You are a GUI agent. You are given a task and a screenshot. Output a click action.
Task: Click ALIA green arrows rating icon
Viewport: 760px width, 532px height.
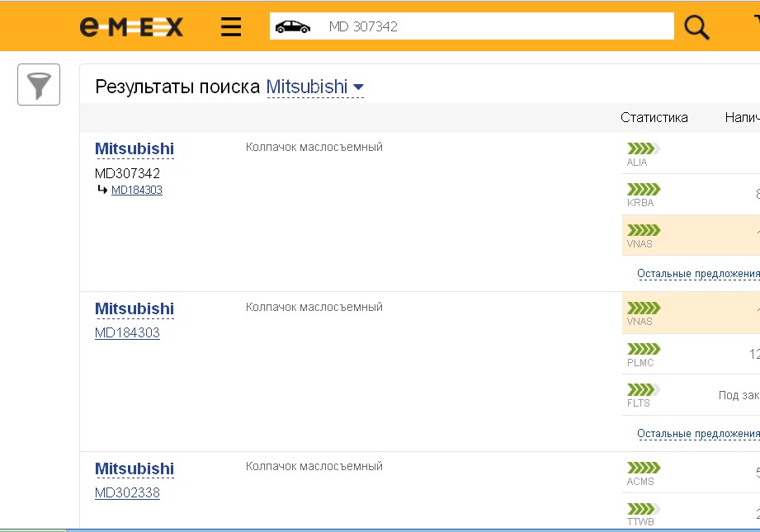(643, 148)
